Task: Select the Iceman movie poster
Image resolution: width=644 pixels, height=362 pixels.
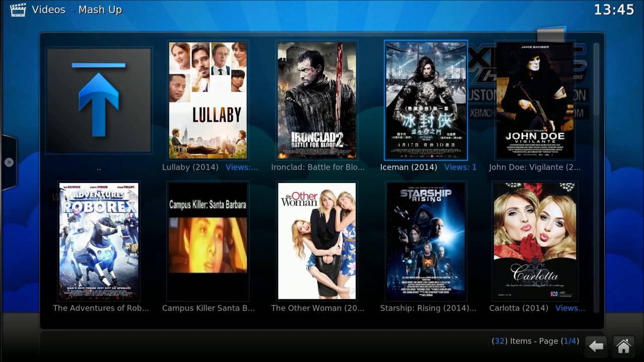Action: (426, 100)
